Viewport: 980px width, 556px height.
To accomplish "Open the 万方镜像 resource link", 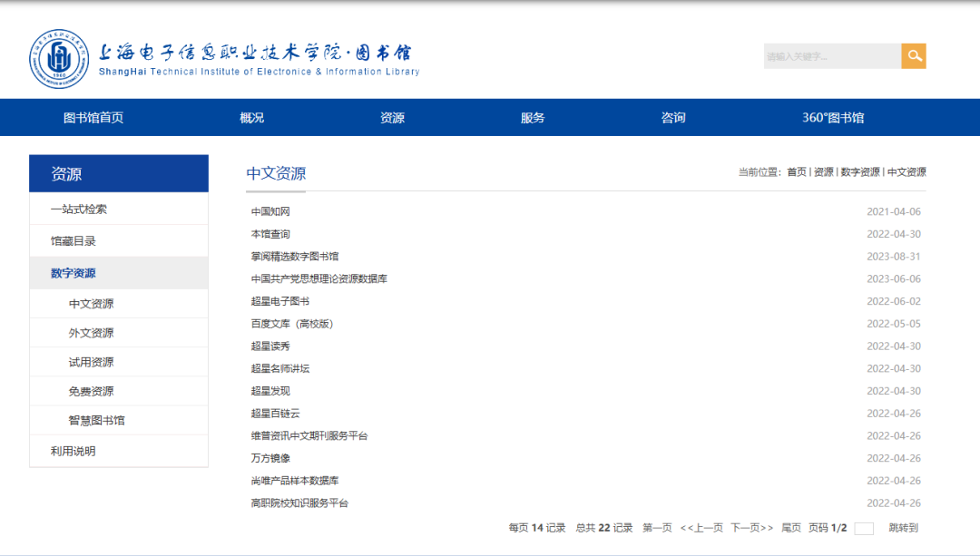I will click(x=270, y=458).
